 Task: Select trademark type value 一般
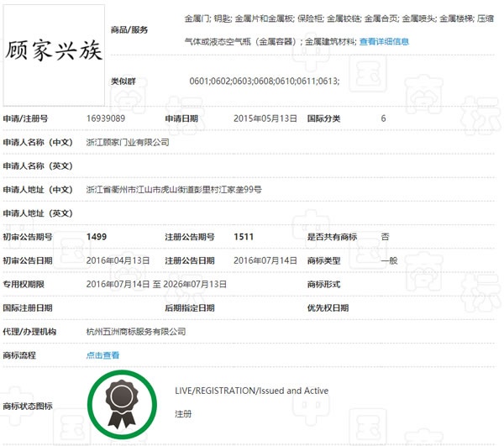[389, 260]
